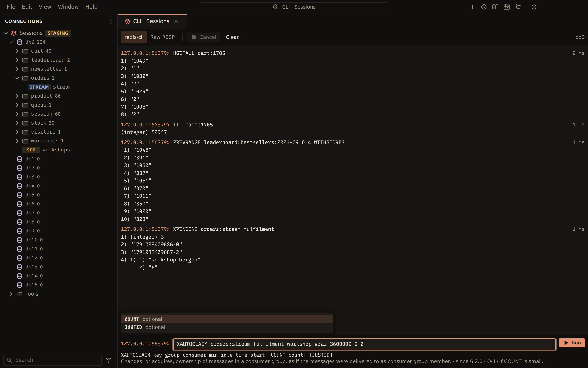The width and height of the screenshot is (588, 368).
Task: Collapse the orders folder
Action: (17, 78)
